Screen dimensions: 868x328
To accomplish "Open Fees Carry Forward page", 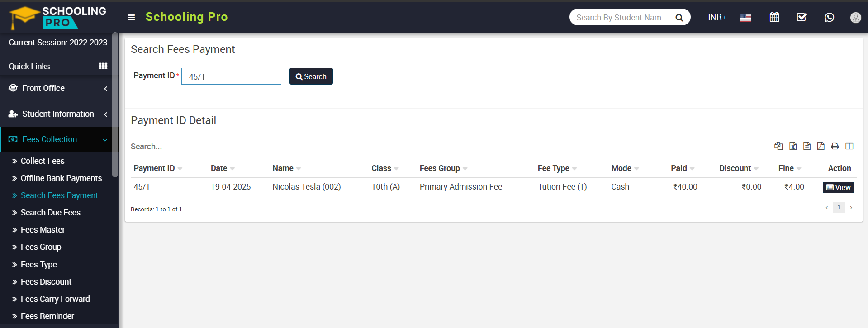I will (55, 299).
